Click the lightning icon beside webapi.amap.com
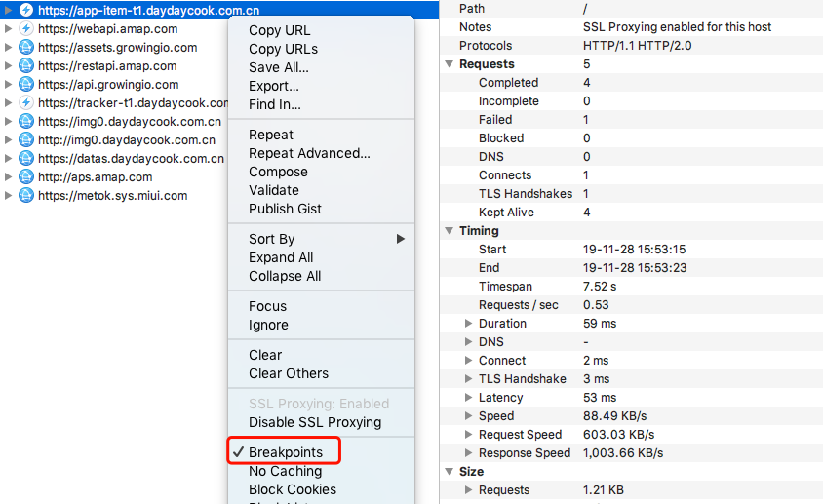The image size is (823, 504). coord(26,28)
